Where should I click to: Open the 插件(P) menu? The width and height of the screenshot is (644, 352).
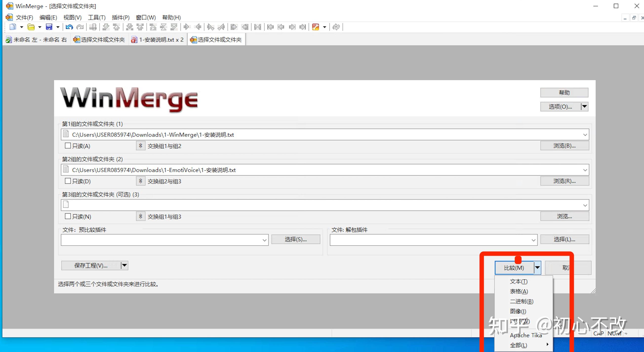121,18
